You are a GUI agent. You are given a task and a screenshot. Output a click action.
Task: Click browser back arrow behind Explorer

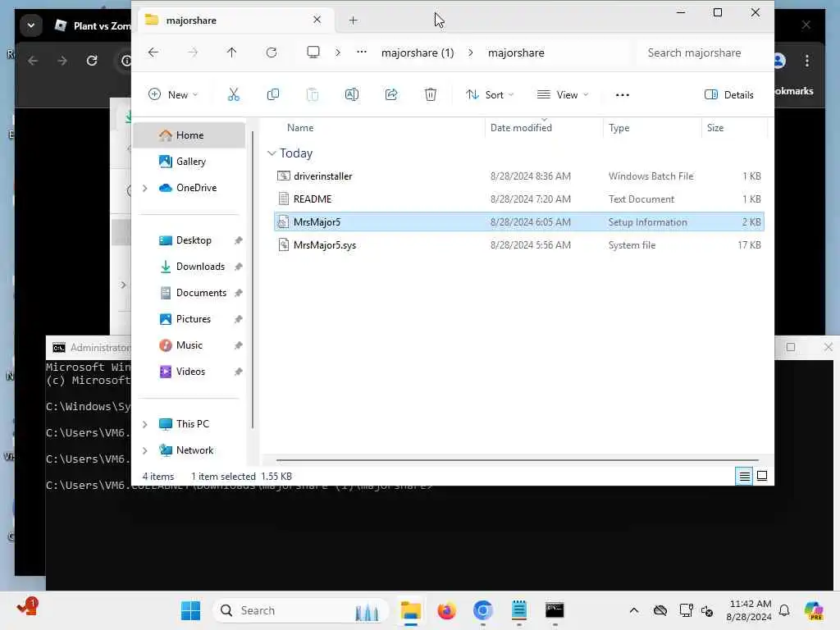coord(33,61)
